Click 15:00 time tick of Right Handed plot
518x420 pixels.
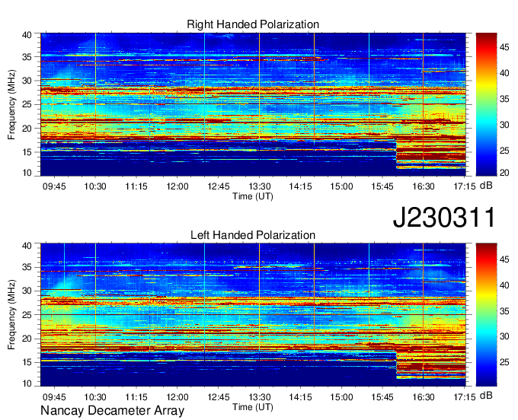point(341,186)
